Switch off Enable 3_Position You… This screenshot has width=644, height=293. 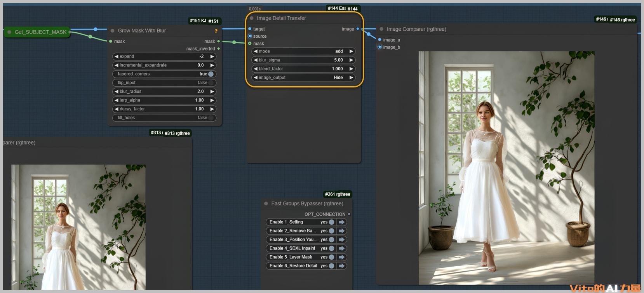pyautogui.click(x=332, y=240)
